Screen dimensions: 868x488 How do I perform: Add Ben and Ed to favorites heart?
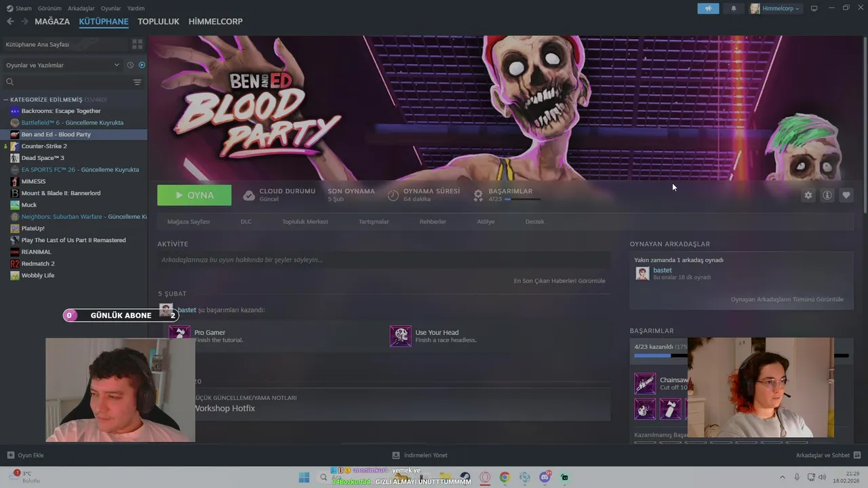click(x=846, y=195)
